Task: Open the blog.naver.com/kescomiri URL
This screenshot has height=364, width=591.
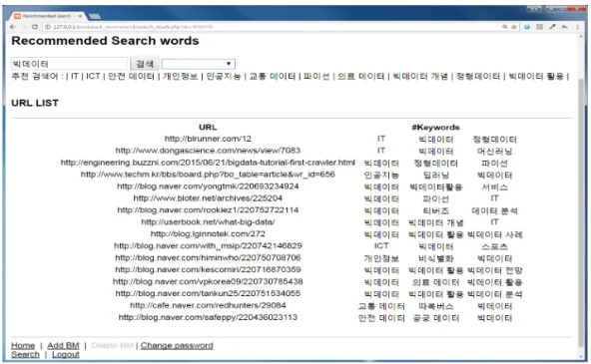Action: [x=208, y=269]
